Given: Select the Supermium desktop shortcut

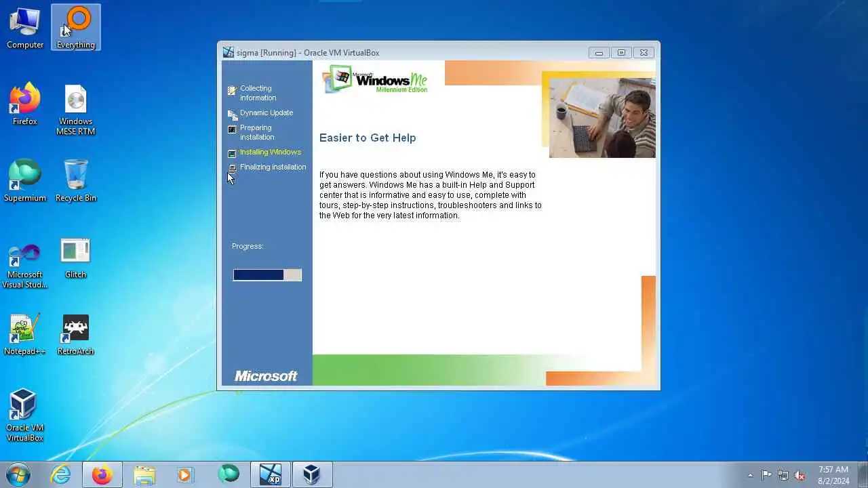Looking at the screenshot, I should click(x=25, y=181).
